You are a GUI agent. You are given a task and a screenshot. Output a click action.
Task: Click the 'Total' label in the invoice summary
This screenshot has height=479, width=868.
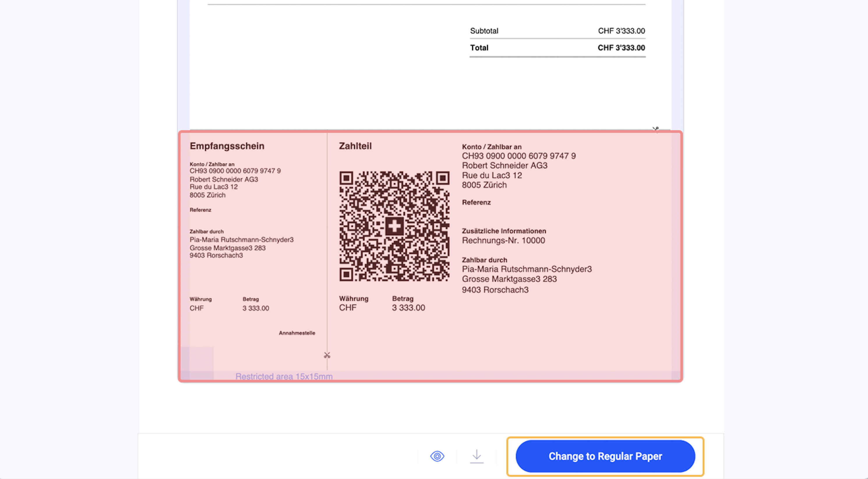(x=479, y=48)
